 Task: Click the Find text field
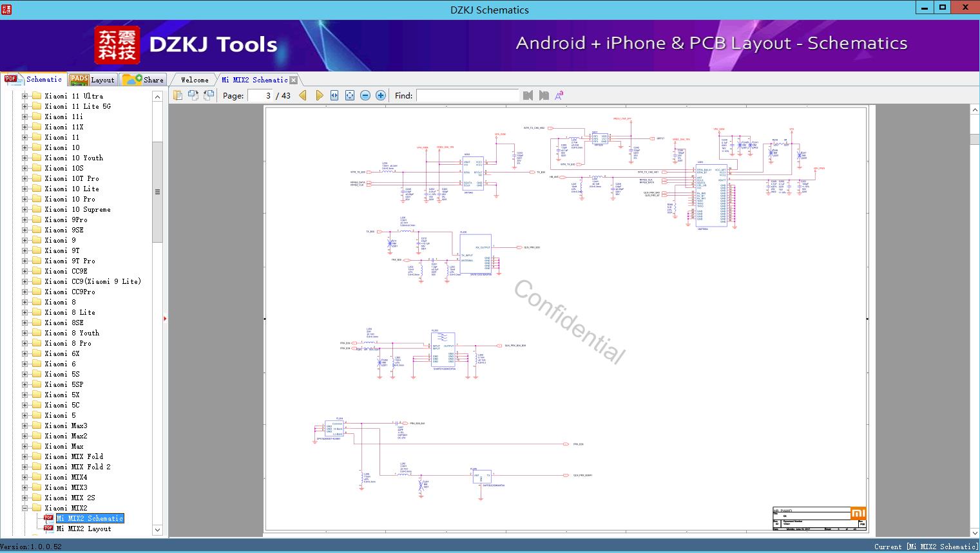(x=467, y=95)
